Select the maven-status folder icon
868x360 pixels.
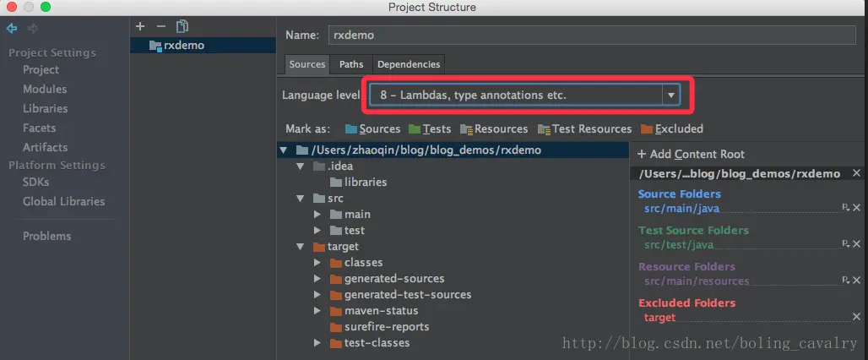point(335,311)
